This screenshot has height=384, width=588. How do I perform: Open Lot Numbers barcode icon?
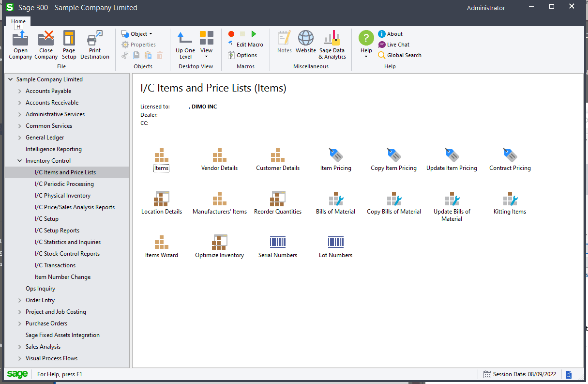[x=336, y=243]
